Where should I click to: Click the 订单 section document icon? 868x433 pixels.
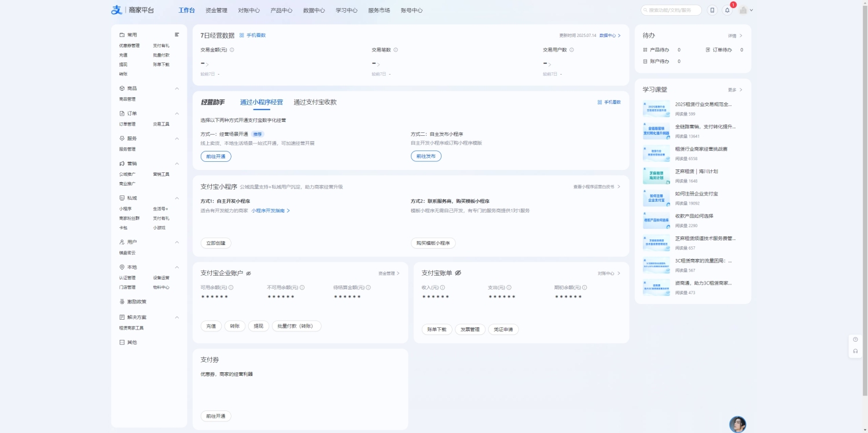(x=122, y=113)
